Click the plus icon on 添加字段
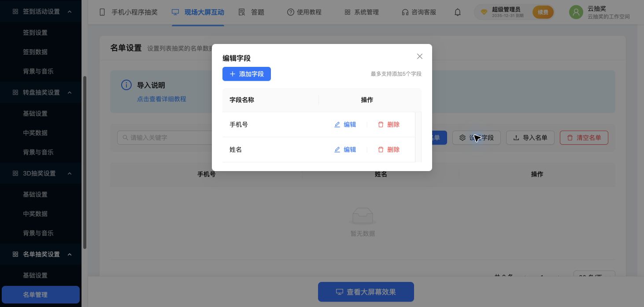 pyautogui.click(x=233, y=74)
